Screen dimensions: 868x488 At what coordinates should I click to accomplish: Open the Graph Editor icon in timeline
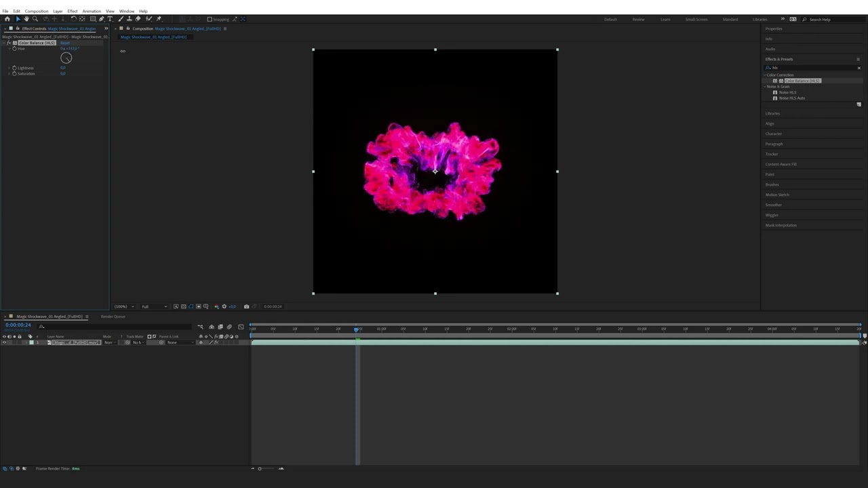[241, 327]
